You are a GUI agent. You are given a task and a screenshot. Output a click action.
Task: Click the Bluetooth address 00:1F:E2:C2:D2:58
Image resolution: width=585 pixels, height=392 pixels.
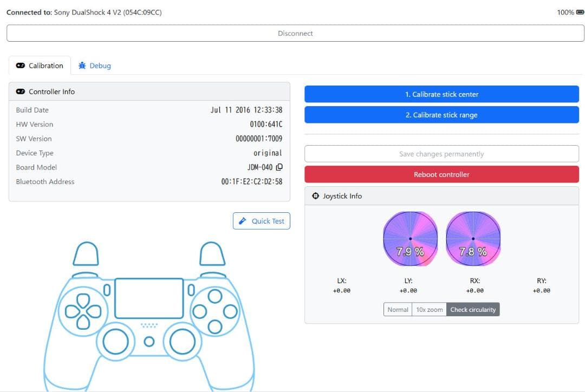click(252, 181)
